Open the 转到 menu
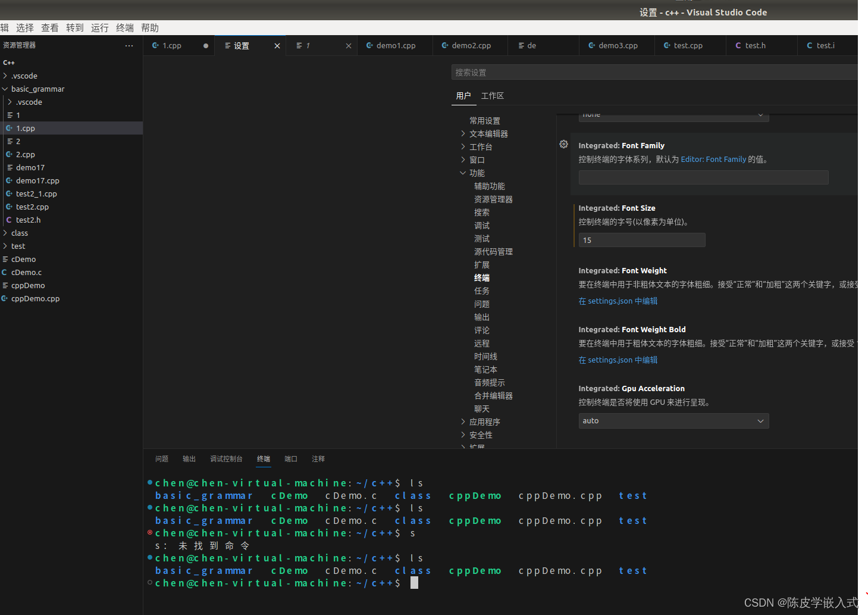Image resolution: width=868 pixels, height=615 pixels. [75, 28]
